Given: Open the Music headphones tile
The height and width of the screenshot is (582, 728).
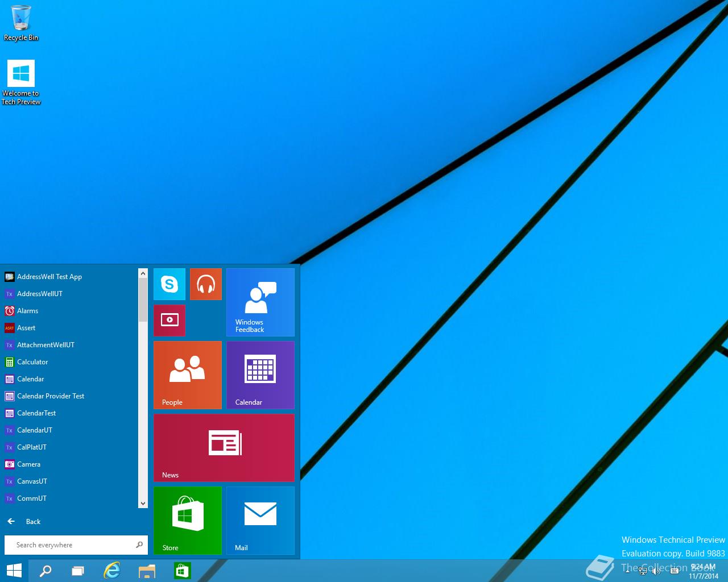Looking at the screenshot, I should pos(206,284).
